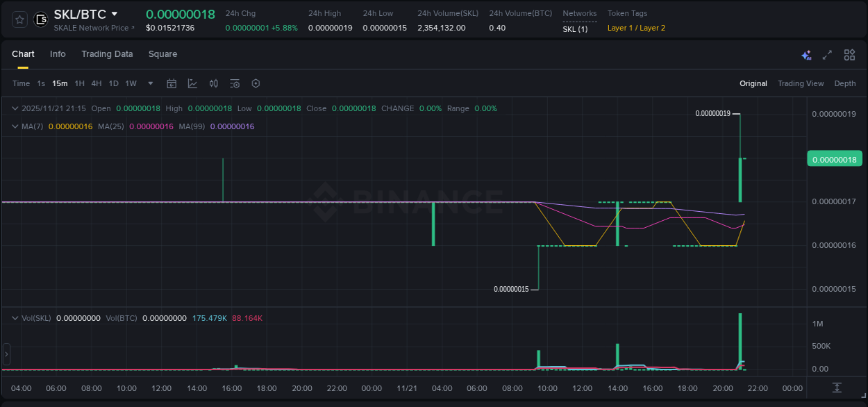Switch chart style using line chart icon
The image size is (868, 407).
pyautogui.click(x=192, y=83)
